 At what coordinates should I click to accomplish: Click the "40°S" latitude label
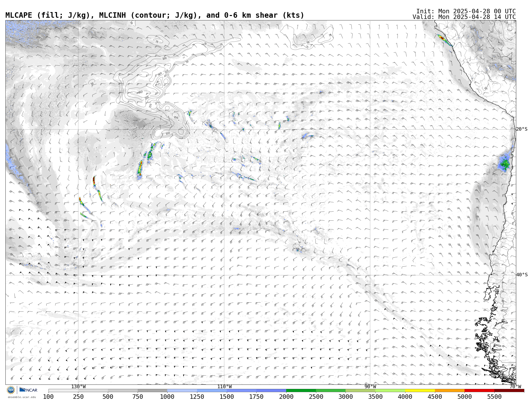click(522, 275)
